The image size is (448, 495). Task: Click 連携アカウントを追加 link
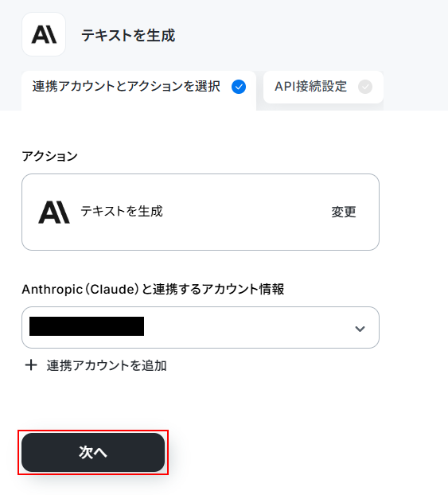(x=107, y=365)
